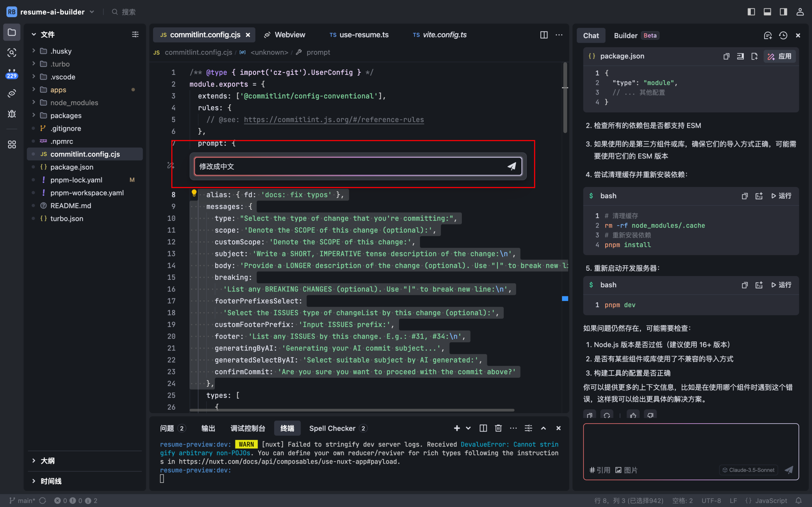This screenshot has width=812, height=507.
Task: Send the inline prompt 修改成中文
Action: 512,166
